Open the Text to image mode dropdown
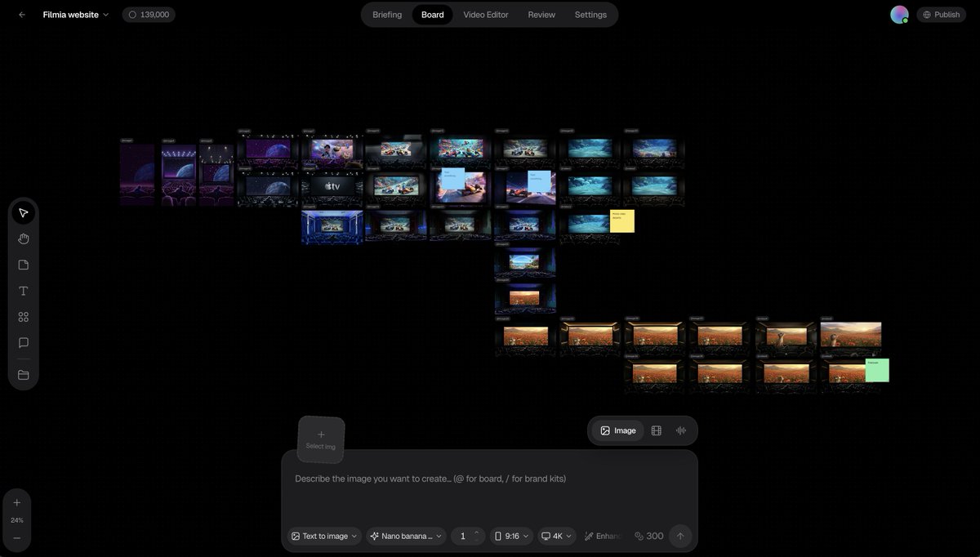The width and height of the screenshot is (980, 557). [324, 536]
